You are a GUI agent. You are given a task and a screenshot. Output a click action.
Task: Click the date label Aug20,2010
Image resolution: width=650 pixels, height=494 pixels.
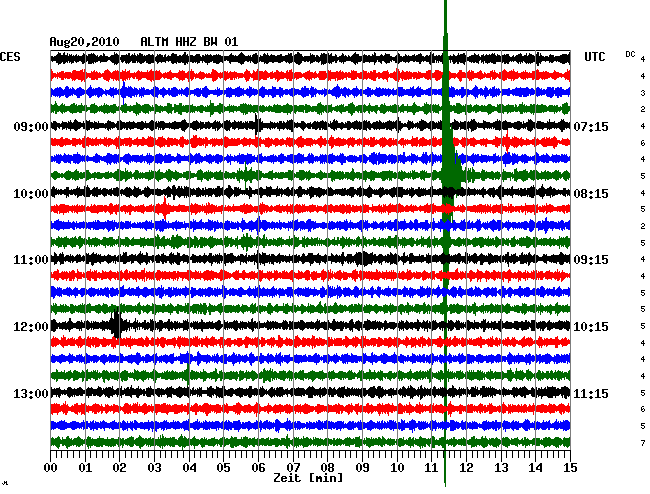(85, 42)
